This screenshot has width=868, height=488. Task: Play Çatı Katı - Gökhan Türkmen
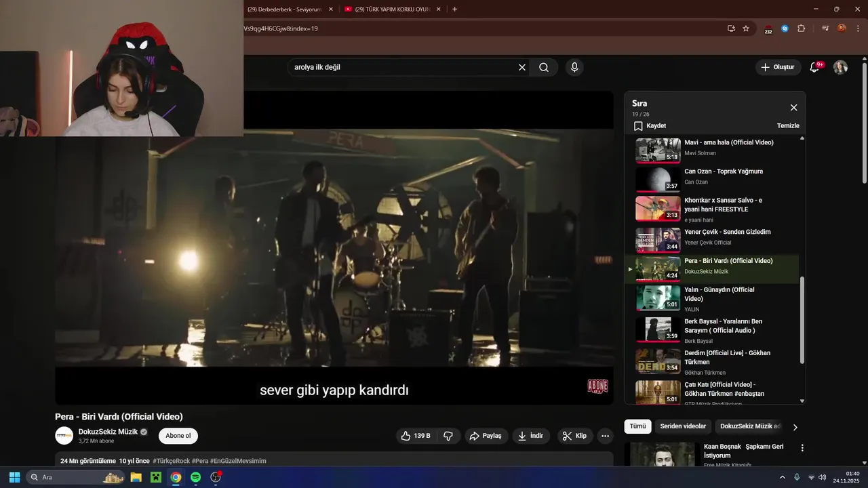[x=712, y=392]
